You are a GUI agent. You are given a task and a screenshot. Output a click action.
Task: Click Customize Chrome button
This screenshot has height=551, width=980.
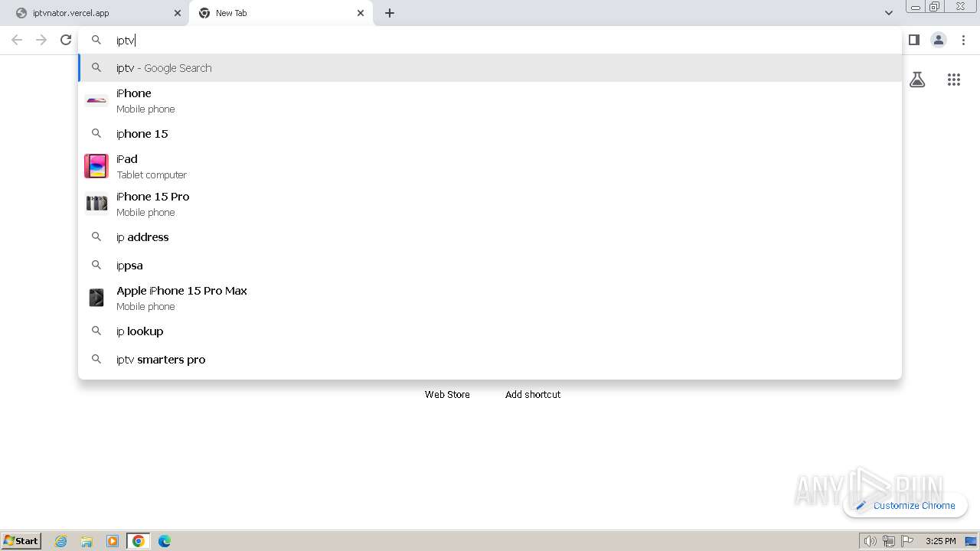pyautogui.click(x=905, y=505)
